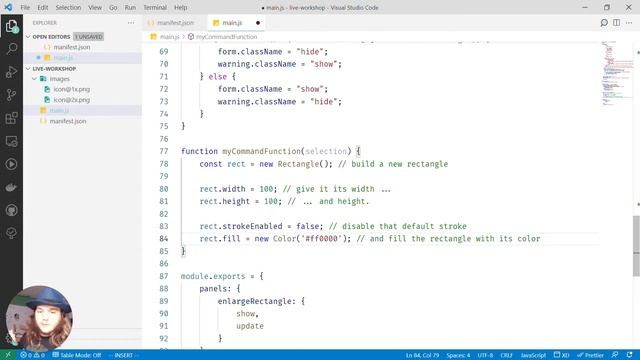
Task: Switch to the manifest.json editor tab
Action: pos(175,23)
